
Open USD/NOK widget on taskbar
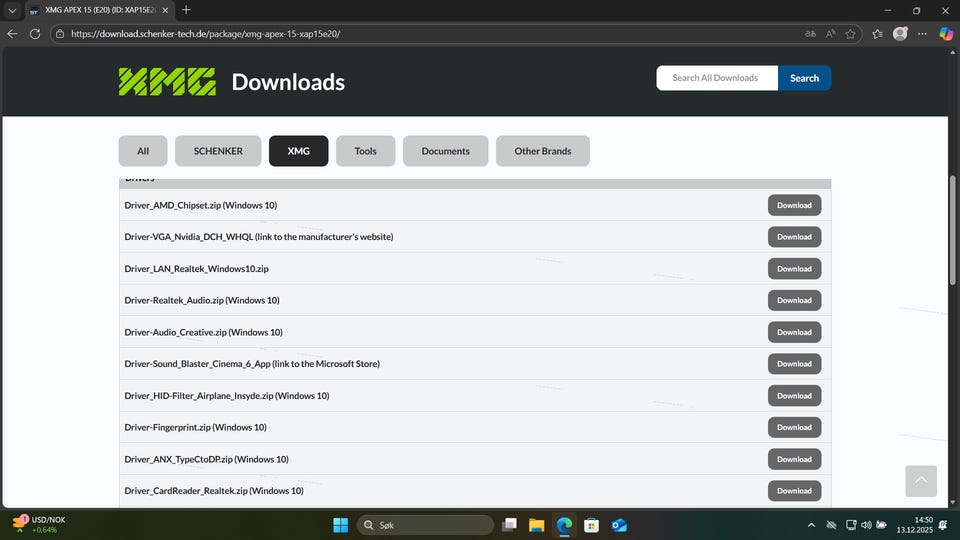tap(39, 525)
